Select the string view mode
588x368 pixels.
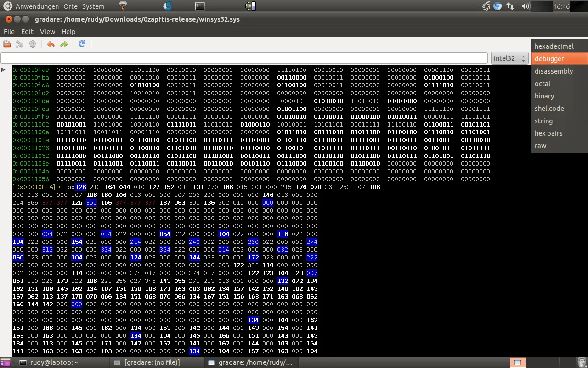tap(560, 121)
